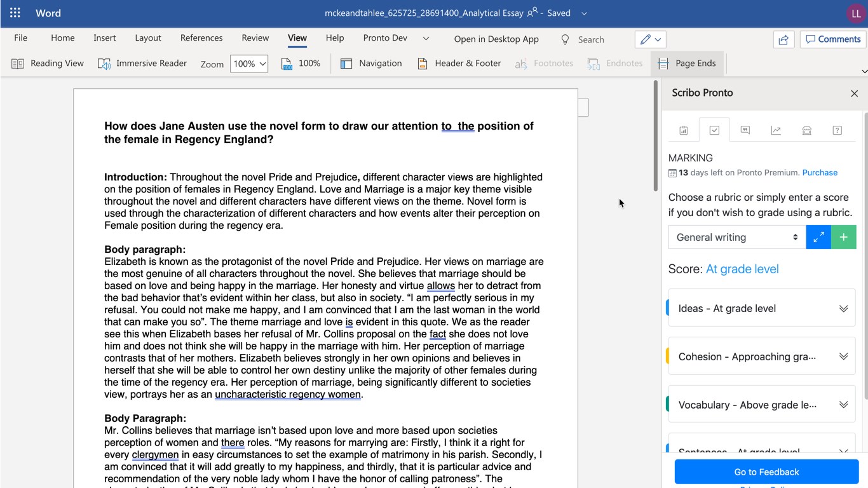868x488 pixels.
Task: Select the General writing rubric dropdown
Action: click(x=736, y=237)
